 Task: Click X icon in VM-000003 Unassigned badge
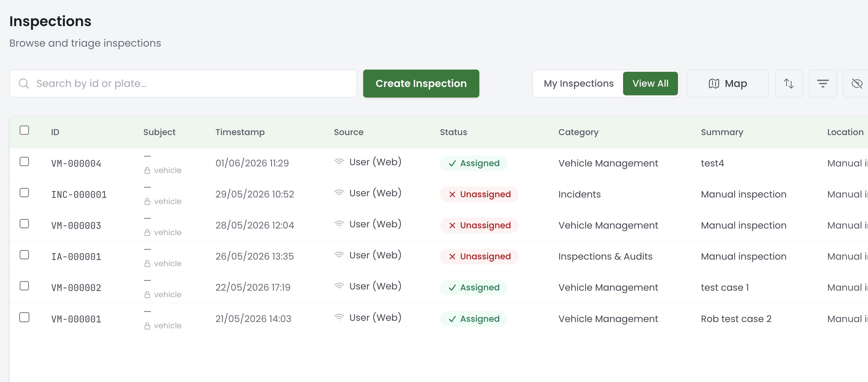[x=452, y=225]
